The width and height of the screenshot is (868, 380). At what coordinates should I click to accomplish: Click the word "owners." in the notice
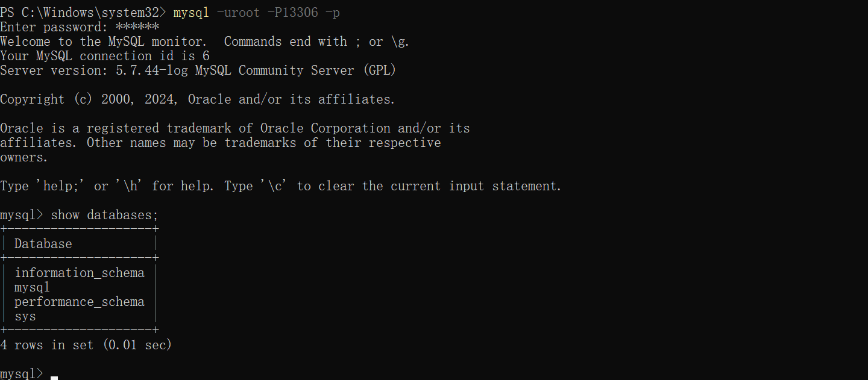24,157
